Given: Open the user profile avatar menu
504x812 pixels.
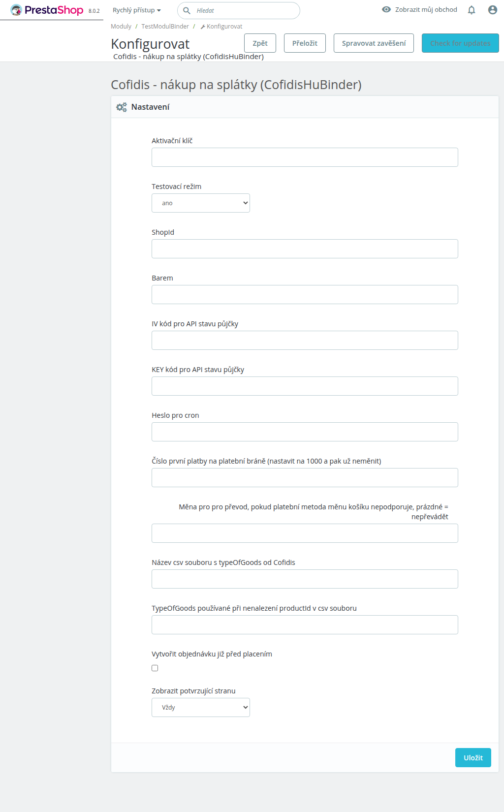Looking at the screenshot, I should coord(493,10).
